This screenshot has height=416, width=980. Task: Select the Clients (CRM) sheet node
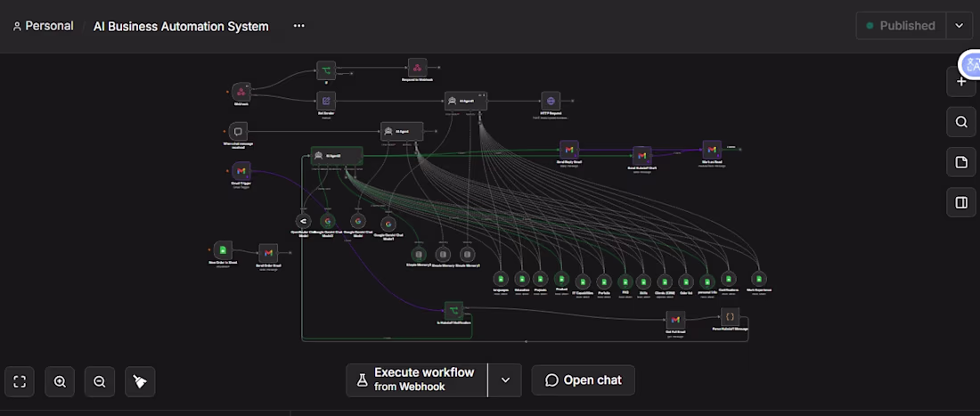(x=665, y=281)
